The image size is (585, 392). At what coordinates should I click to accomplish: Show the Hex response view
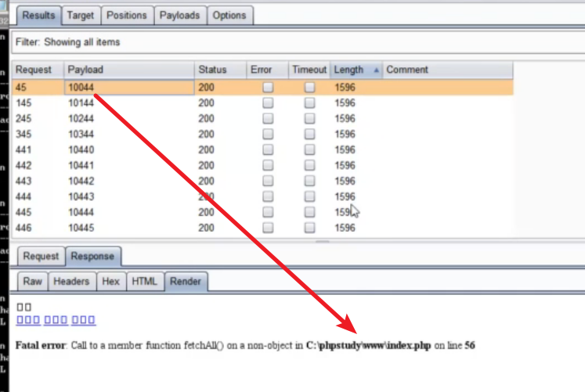(110, 282)
